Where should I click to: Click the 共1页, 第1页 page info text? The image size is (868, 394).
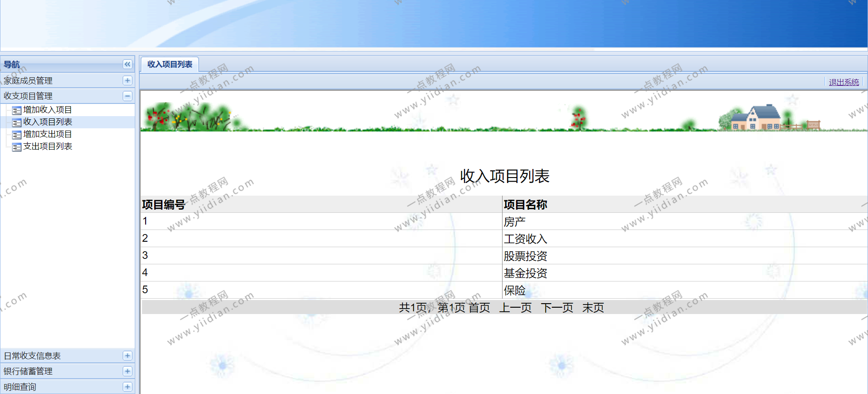tap(432, 308)
